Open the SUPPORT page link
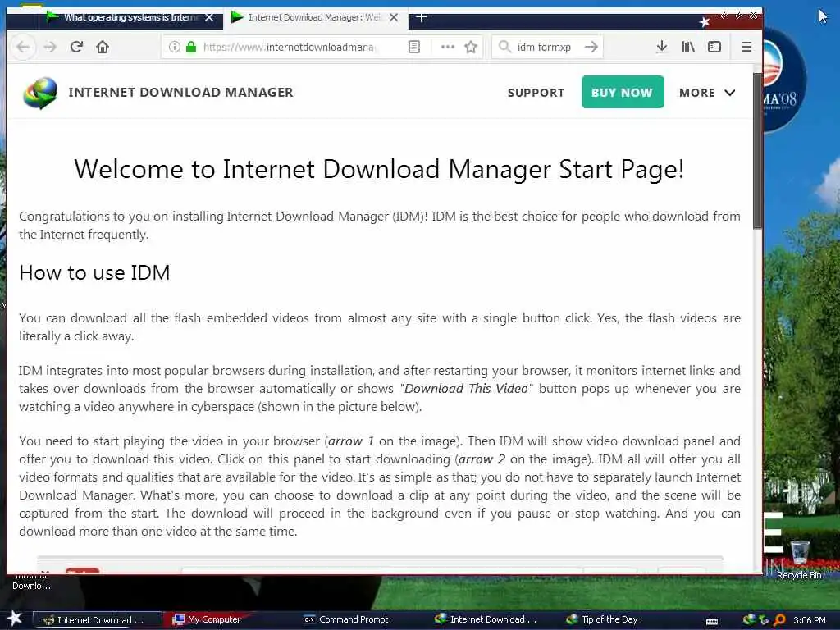The height and width of the screenshot is (630, 840). 536,93
